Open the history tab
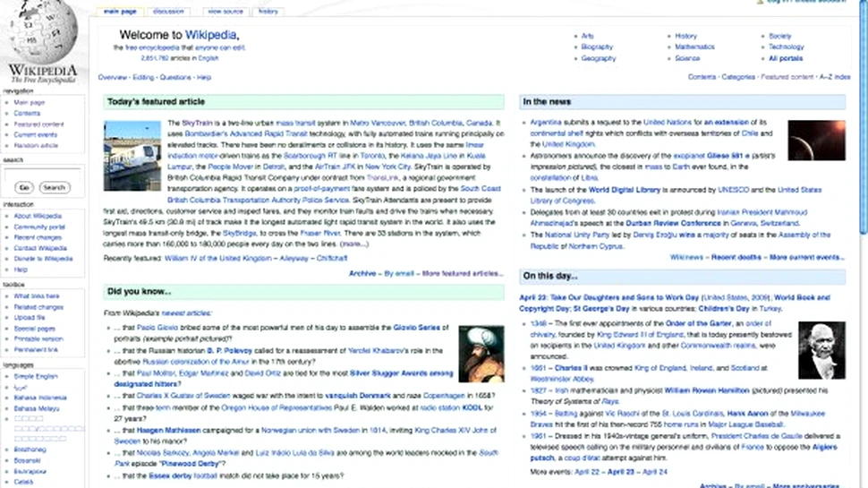 (x=268, y=11)
